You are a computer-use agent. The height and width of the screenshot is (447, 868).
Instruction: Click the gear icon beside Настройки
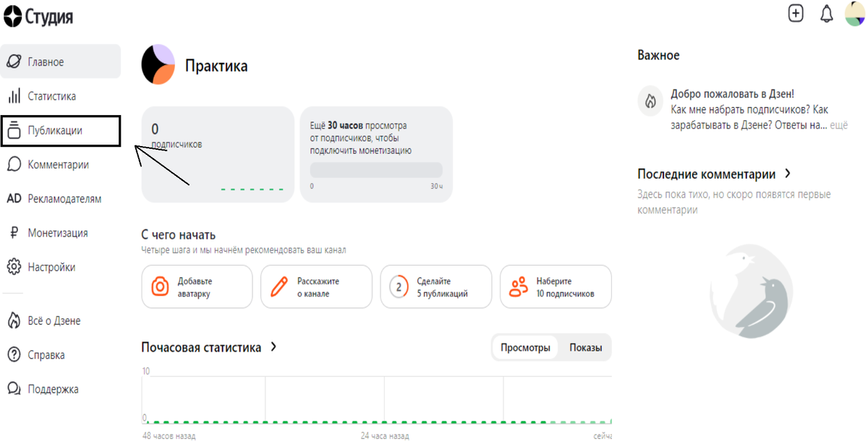pos(14,267)
